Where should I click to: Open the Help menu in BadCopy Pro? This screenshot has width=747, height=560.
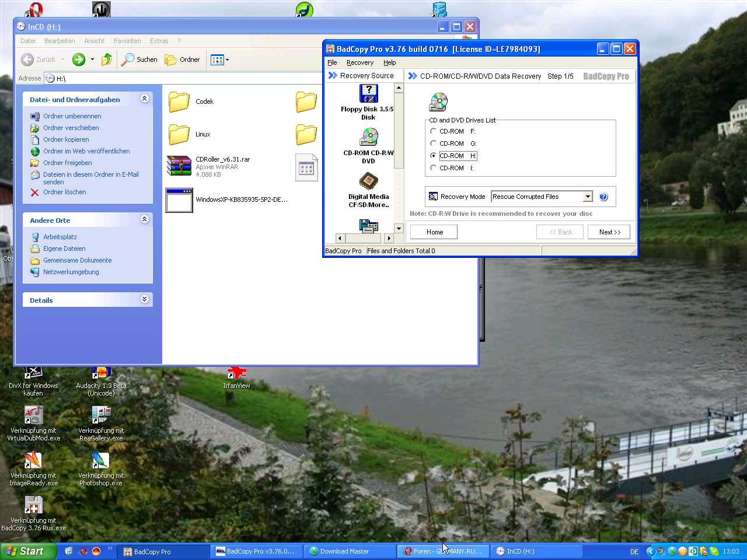[x=390, y=63]
